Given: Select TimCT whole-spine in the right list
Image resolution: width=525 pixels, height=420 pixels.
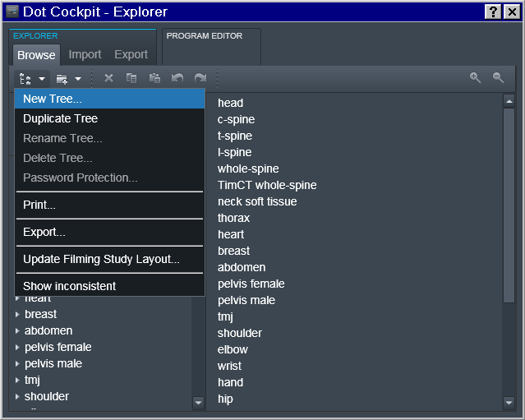Looking at the screenshot, I should (x=267, y=185).
